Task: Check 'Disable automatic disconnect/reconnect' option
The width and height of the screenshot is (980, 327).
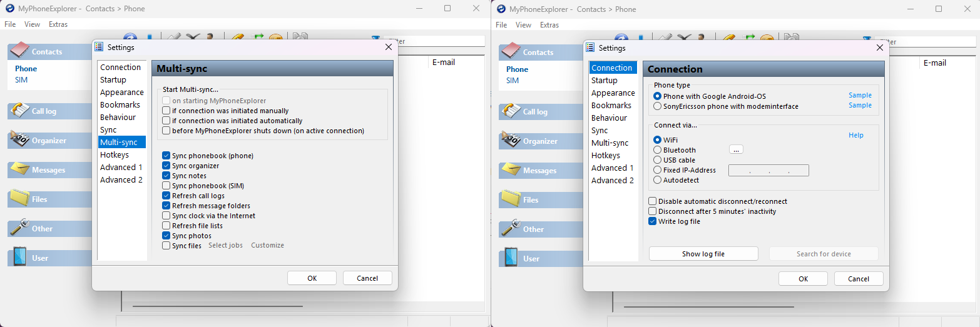Action: pos(653,201)
